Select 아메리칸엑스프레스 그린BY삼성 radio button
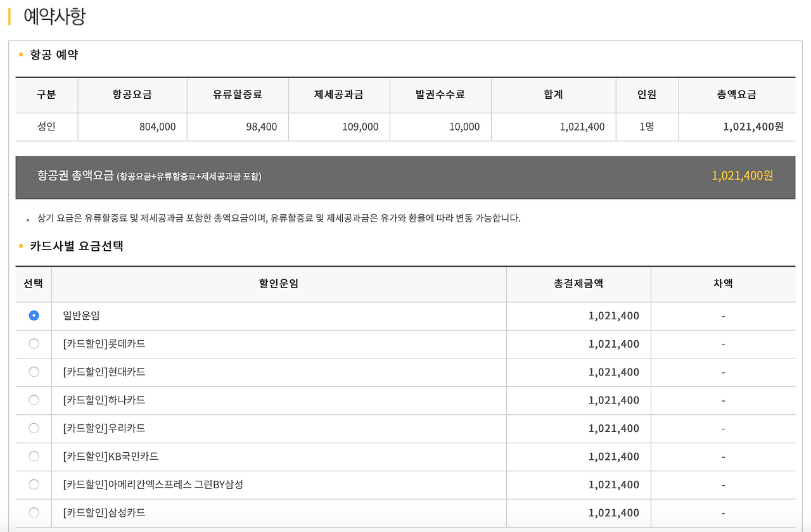Screen dimensions: 811x532 click(x=34, y=484)
